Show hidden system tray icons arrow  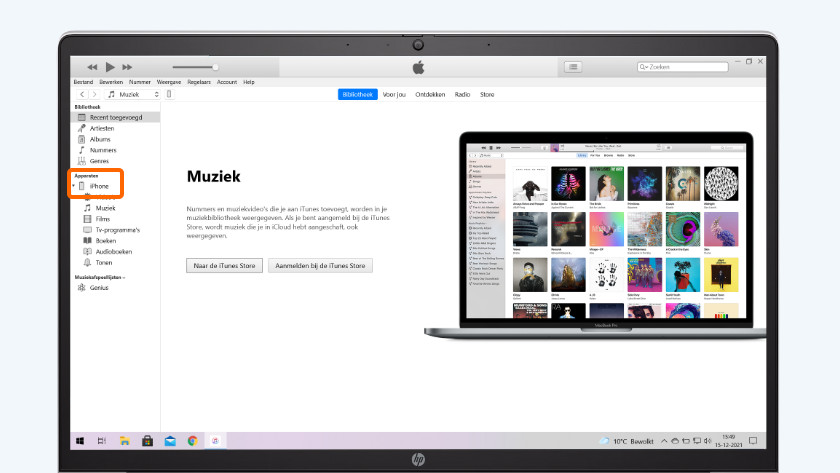click(664, 441)
